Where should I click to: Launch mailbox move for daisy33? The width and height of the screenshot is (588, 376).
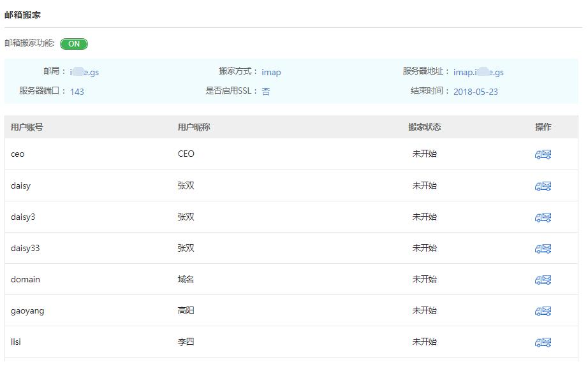click(x=543, y=249)
